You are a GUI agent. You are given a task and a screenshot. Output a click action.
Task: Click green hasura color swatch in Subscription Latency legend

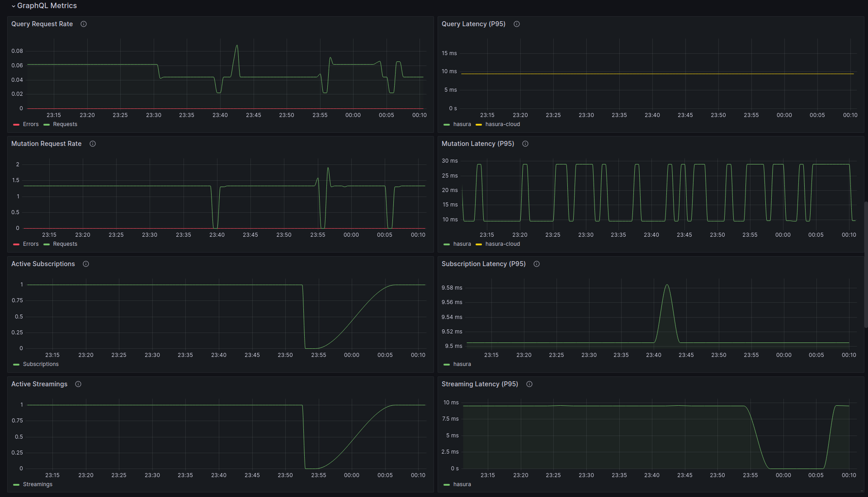click(447, 364)
